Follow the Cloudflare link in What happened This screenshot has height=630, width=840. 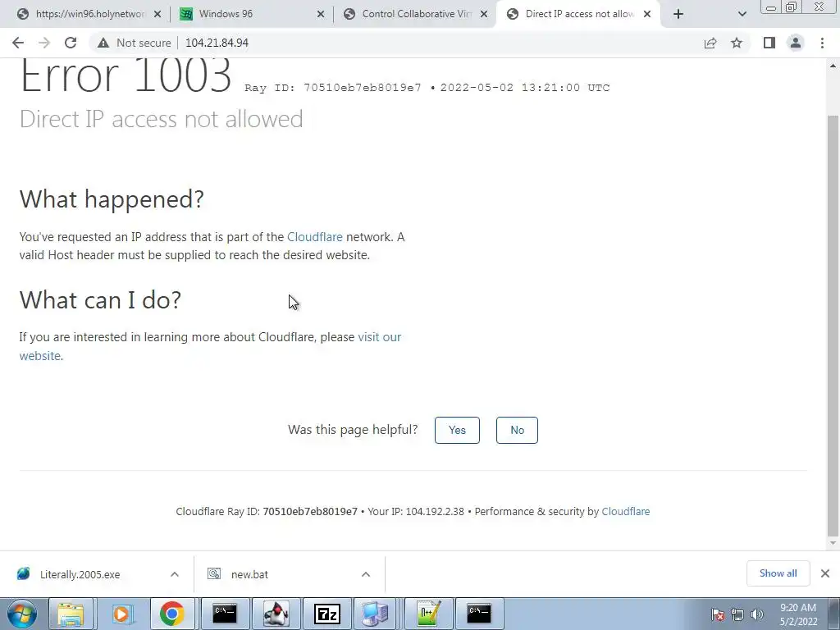tap(314, 237)
